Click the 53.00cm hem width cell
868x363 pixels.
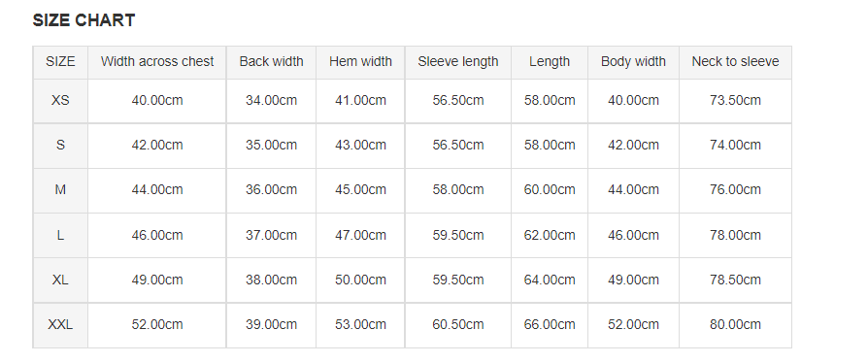[360, 325]
